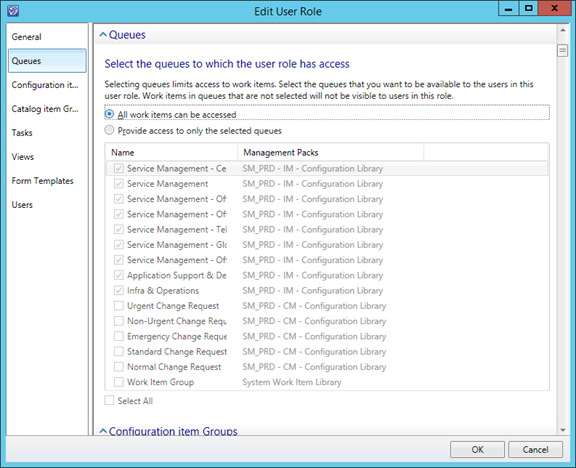Click the app icon in title bar
The height and width of the screenshot is (468, 576).
click(13, 11)
